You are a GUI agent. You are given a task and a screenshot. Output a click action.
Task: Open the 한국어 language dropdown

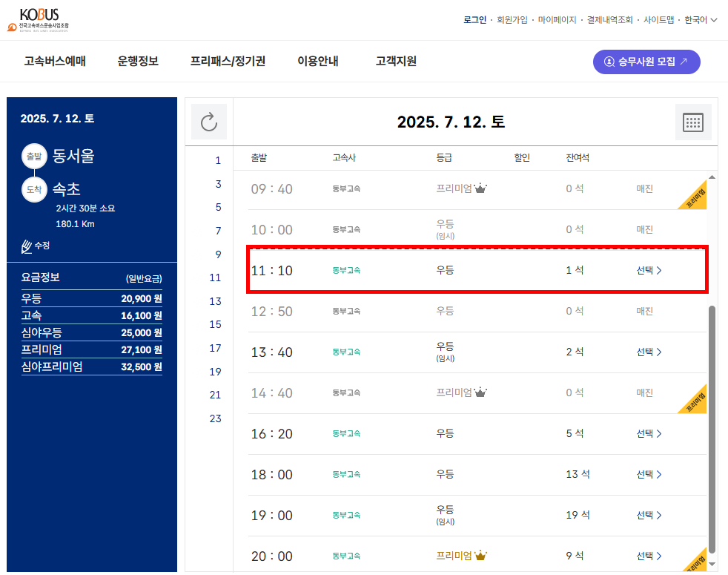701,19
